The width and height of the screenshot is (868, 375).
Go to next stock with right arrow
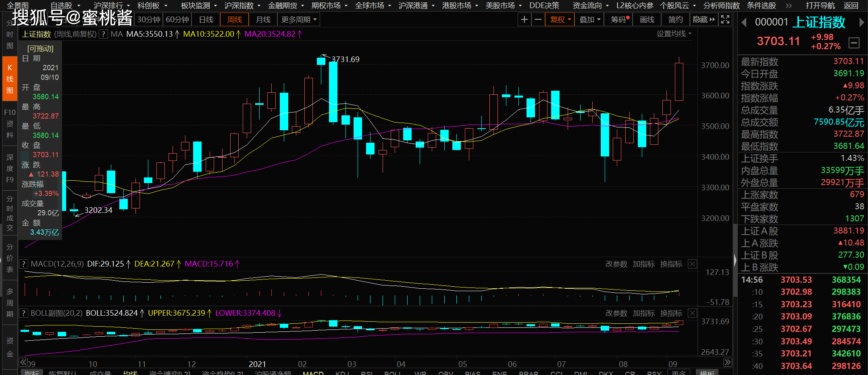[x=862, y=23]
